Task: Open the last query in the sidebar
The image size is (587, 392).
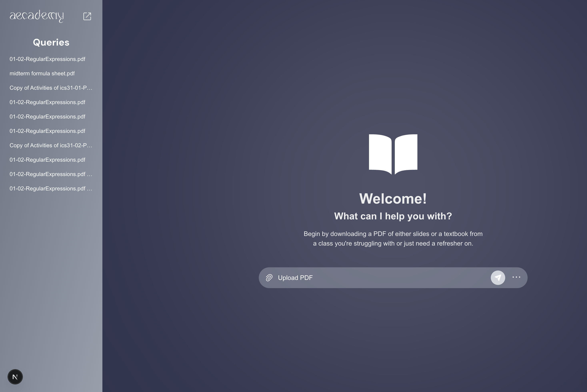Action: pos(51,188)
